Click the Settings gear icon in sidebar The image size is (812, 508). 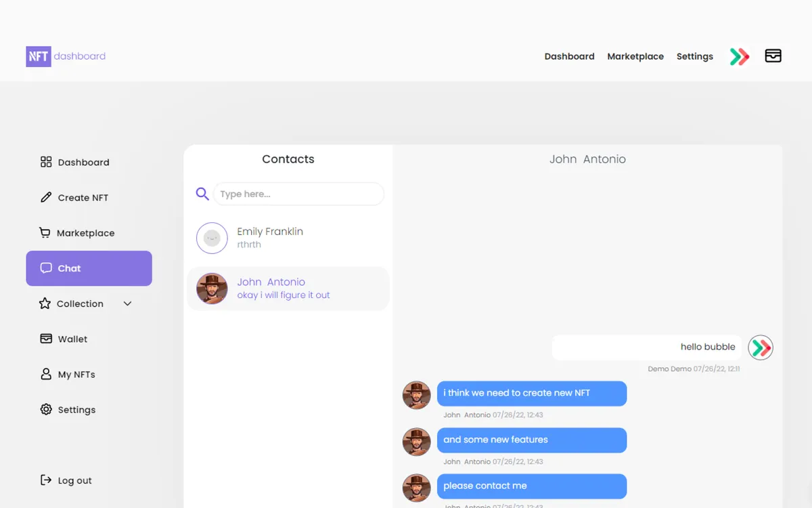[x=46, y=409]
